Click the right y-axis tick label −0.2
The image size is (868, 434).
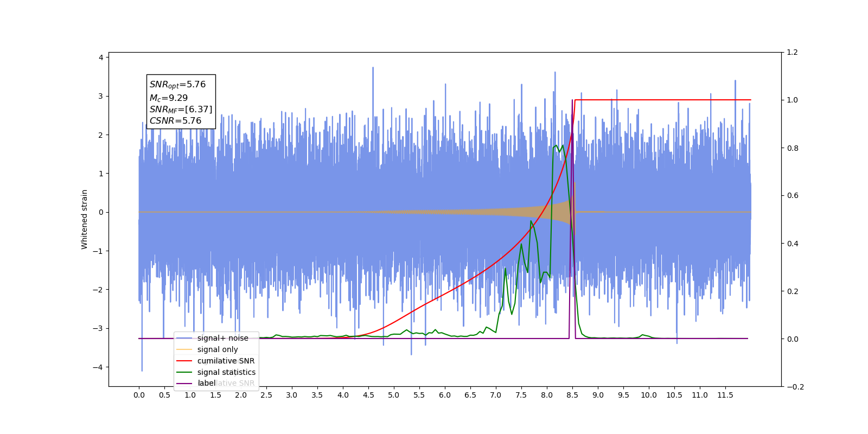coord(795,387)
